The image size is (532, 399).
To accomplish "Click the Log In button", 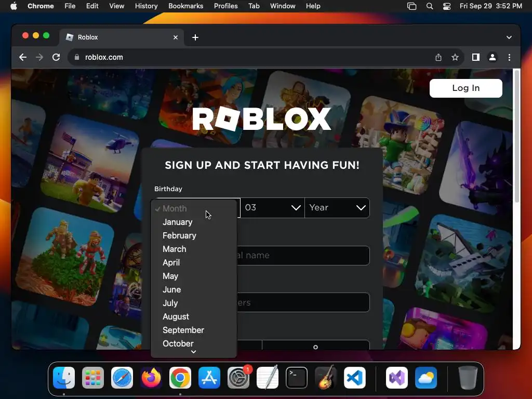I will coord(466,88).
